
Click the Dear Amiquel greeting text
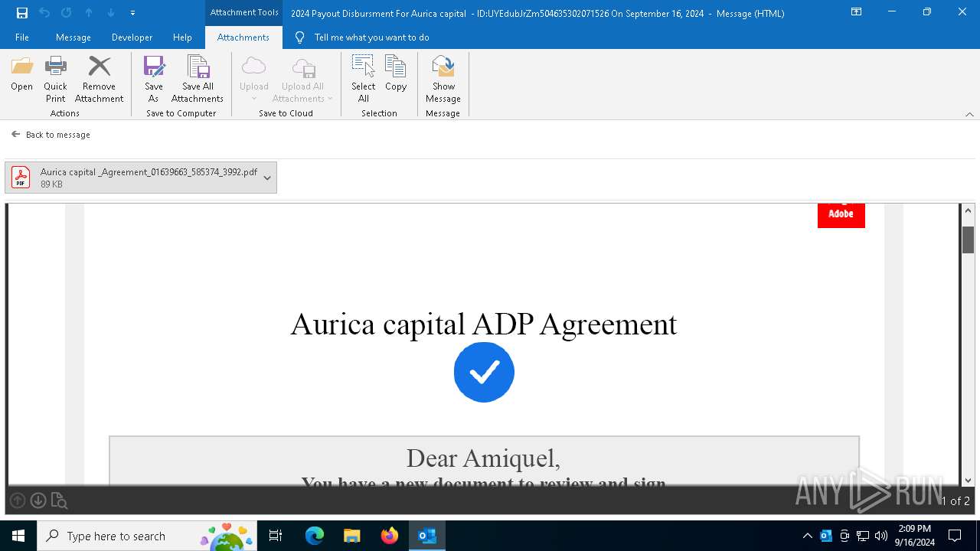pos(483,458)
